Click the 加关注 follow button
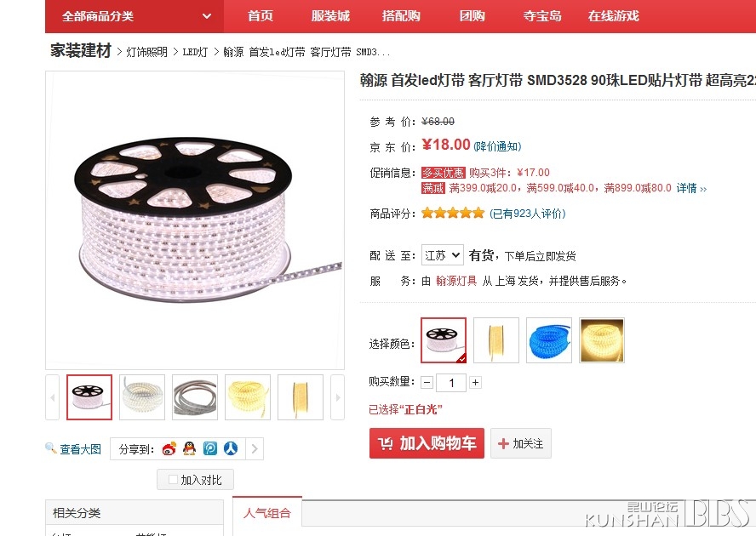 point(521,443)
